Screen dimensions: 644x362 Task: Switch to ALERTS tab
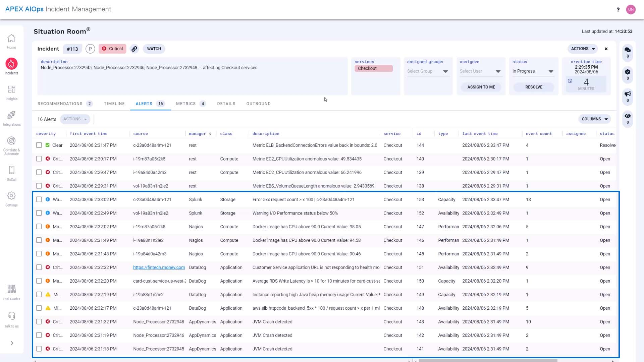(x=150, y=104)
